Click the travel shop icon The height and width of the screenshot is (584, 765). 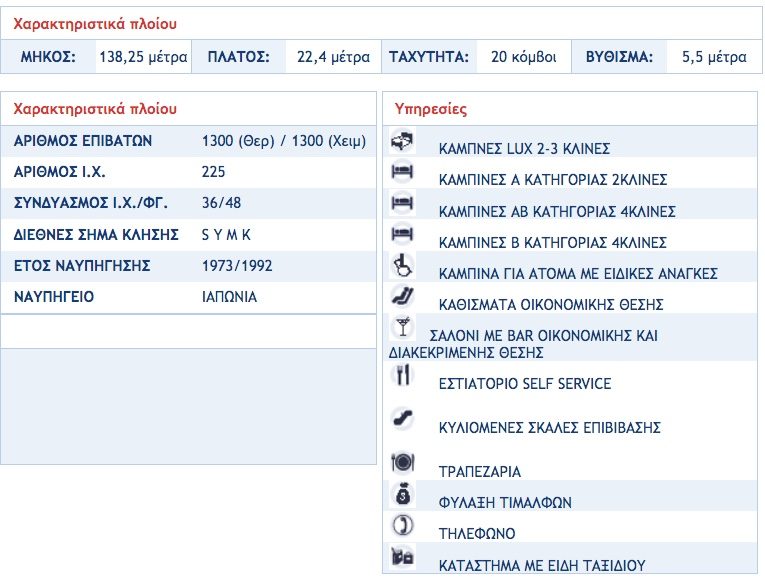click(x=403, y=557)
